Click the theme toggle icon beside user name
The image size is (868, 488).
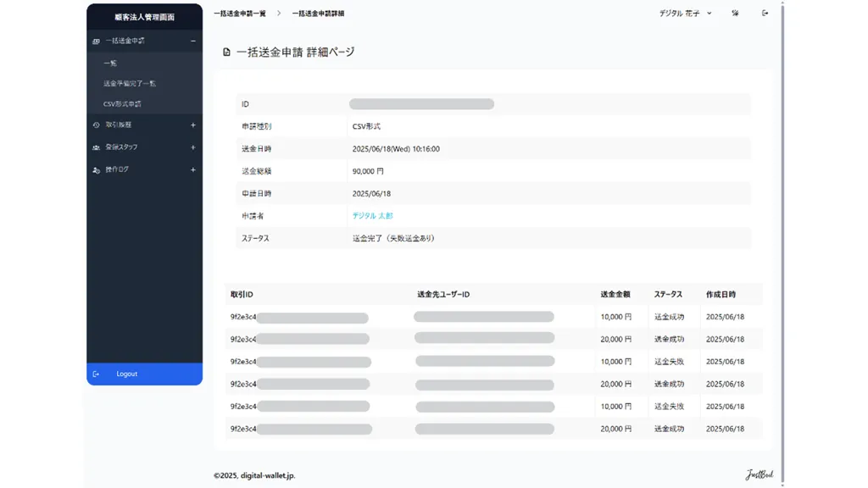735,13
